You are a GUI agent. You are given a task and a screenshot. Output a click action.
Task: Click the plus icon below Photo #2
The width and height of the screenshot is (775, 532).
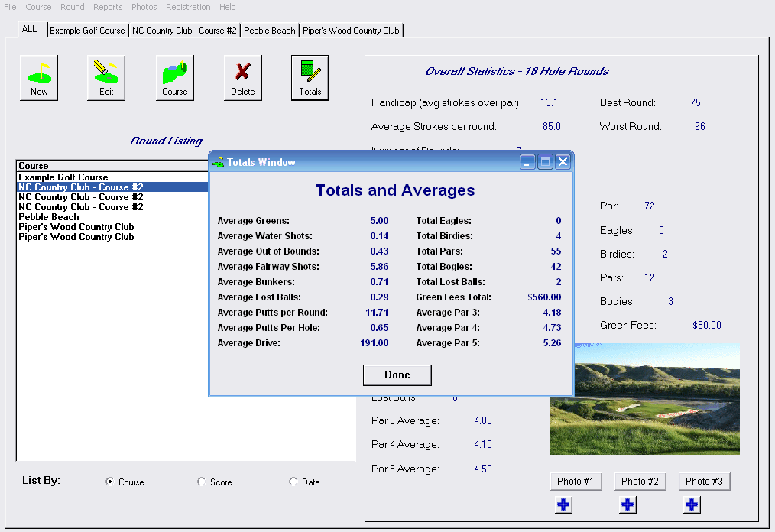pyautogui.click(x=627, y=504)
